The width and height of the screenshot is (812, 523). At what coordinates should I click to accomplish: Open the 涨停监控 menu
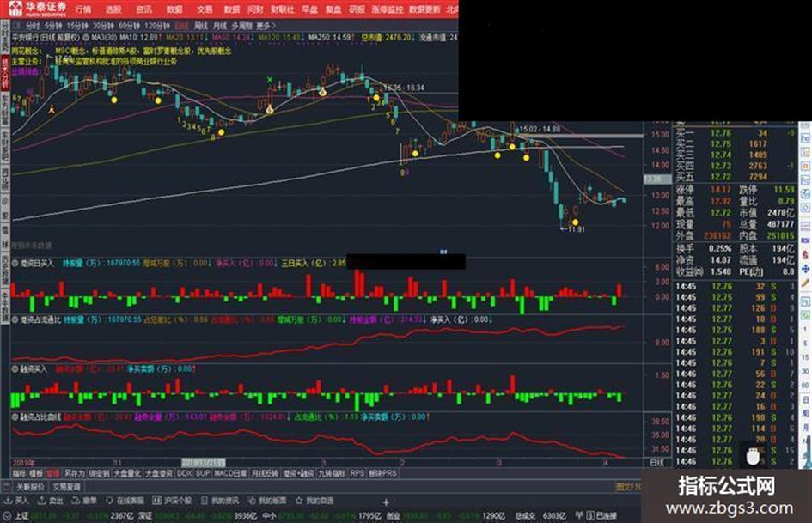click(x=388, y=9)
